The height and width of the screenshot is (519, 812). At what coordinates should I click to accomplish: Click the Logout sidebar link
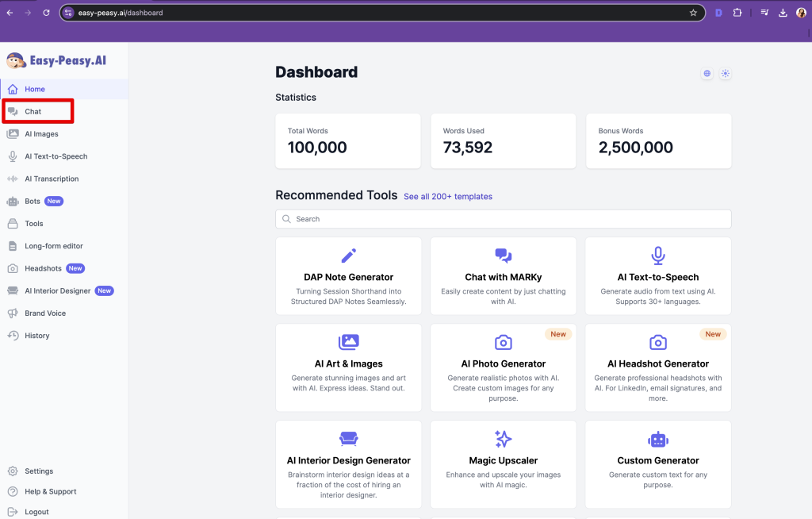point(36,512)
